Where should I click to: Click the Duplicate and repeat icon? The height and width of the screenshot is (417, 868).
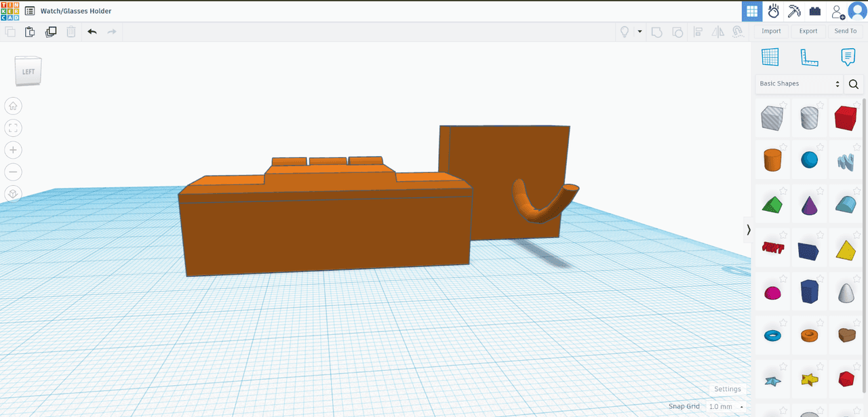coord(51,32)
